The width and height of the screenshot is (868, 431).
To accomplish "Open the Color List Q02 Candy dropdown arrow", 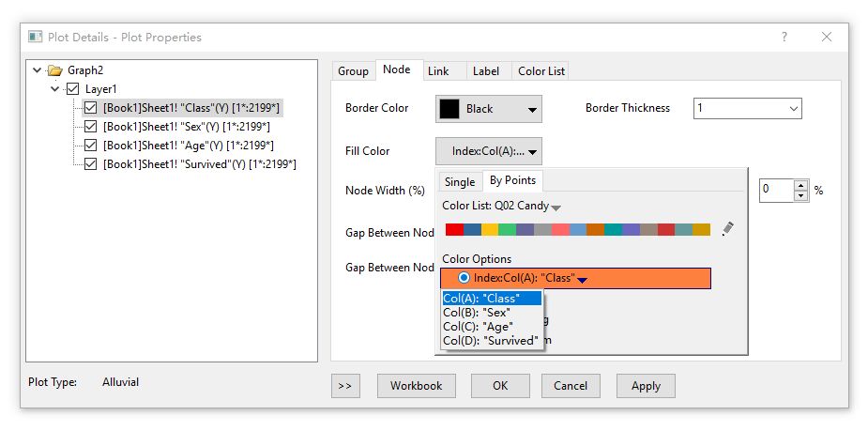I will pyautogui.click(x=556, y=208).
